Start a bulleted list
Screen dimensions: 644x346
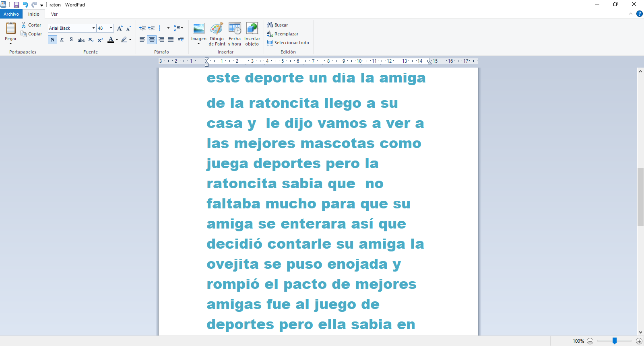click(162, 28)
